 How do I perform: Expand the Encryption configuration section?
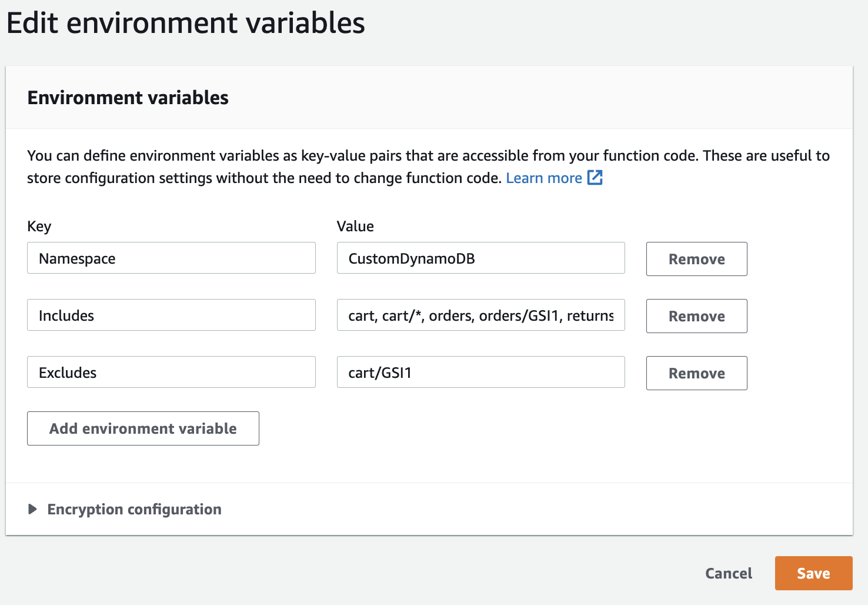tap(133, 509)
